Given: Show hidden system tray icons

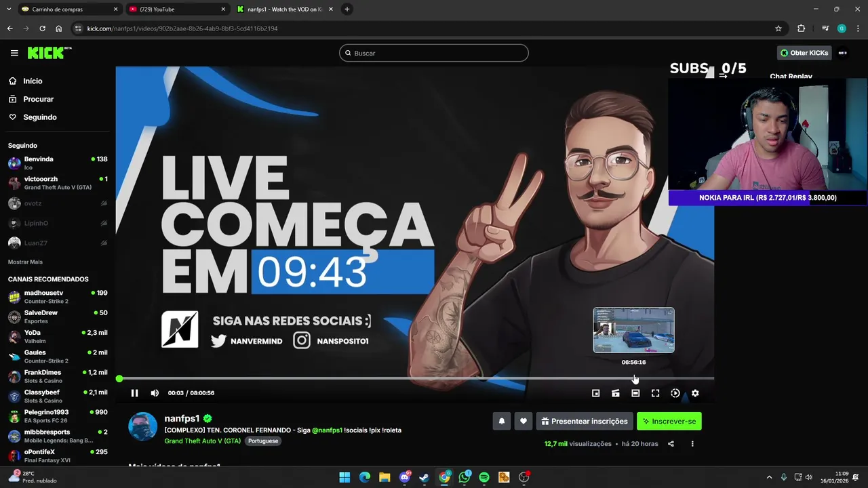Looking at the screenshot, I should pos(769,477).
